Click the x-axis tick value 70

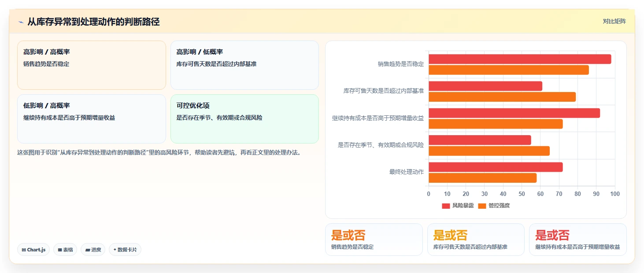tap(559, 194)
